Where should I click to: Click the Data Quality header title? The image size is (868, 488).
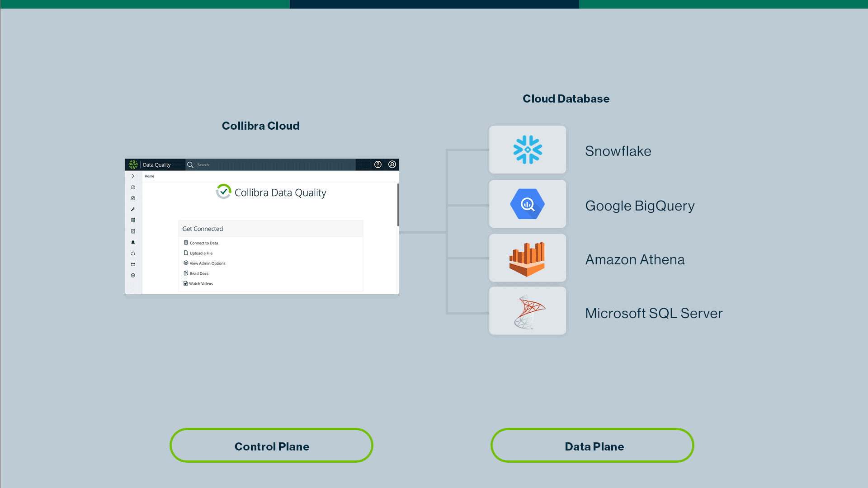(157, 165)
